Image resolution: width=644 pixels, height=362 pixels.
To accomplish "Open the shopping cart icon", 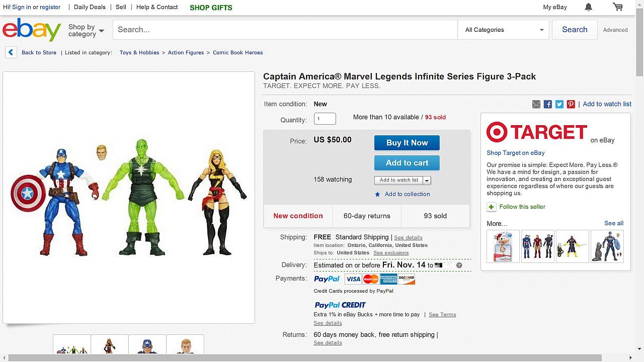I will point(618,7).
